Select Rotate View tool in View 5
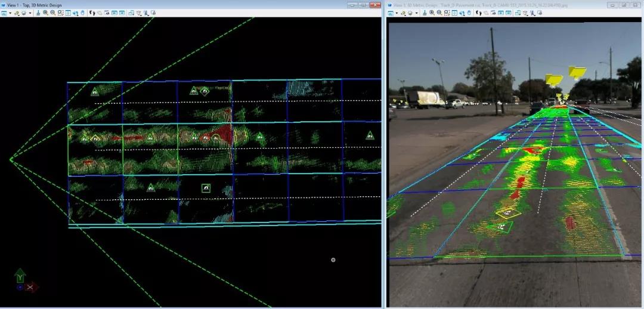The width and height of the screenshot is (644, 309). click(462, 13)
